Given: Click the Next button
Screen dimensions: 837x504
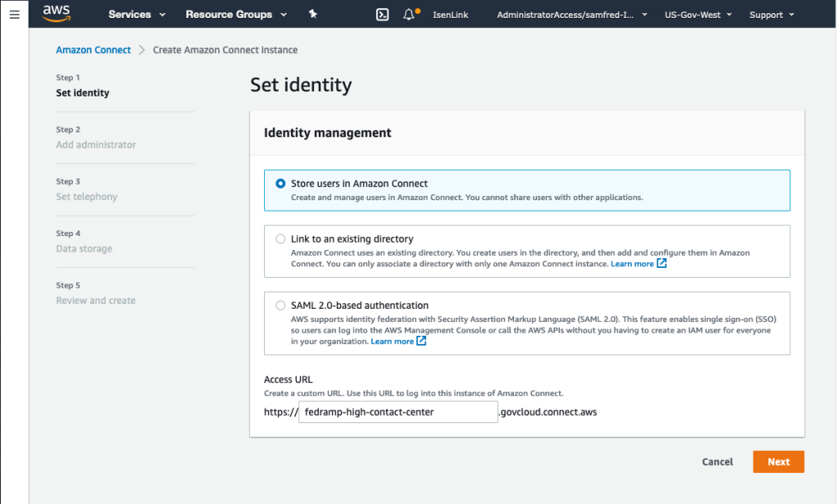Looking at the screenshot, I should 777,462.
